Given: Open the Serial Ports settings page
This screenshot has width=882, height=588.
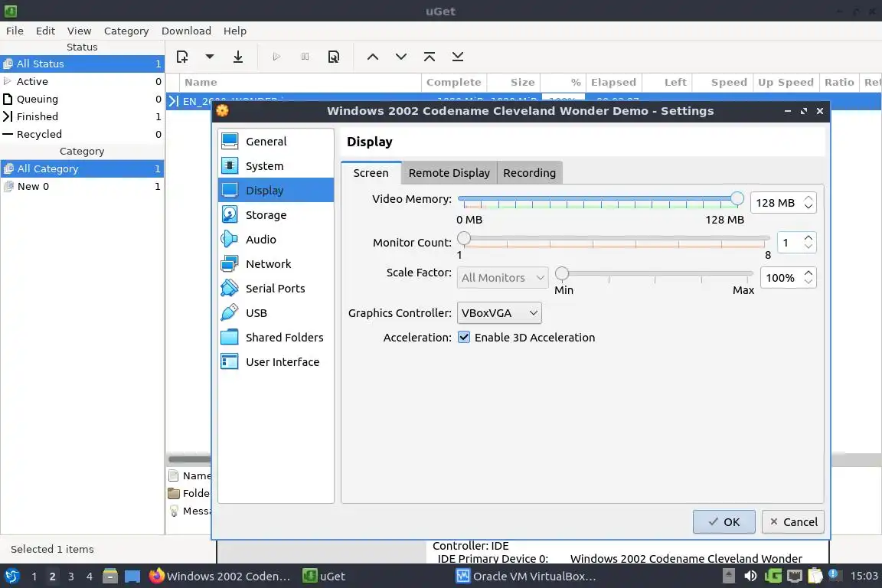Looking at the screenshot, I should [276, 288].
